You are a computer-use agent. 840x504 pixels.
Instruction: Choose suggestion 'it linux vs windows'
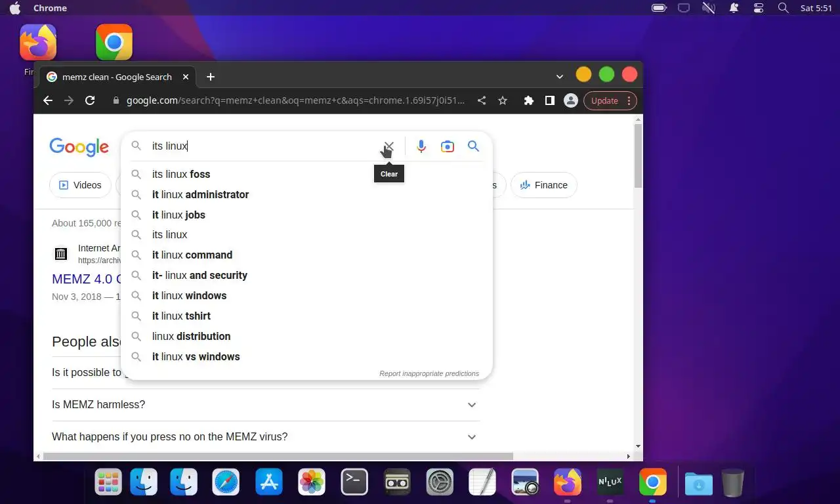(x=306, y=357)
